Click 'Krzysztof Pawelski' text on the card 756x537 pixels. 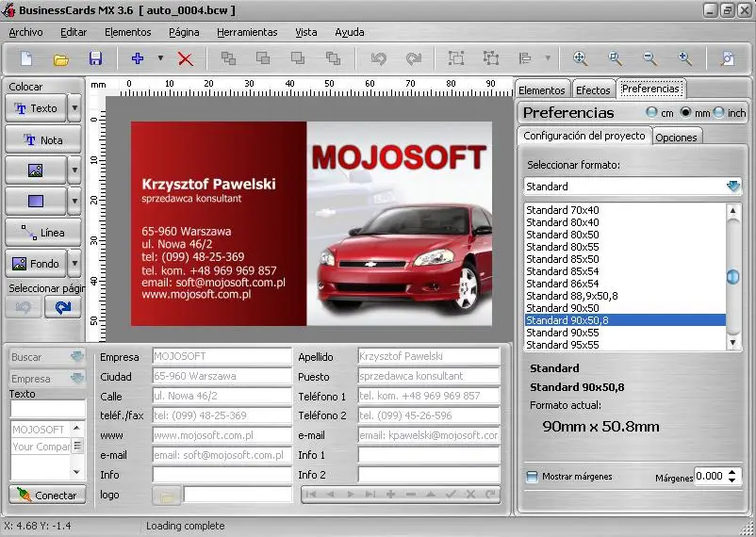208,184
